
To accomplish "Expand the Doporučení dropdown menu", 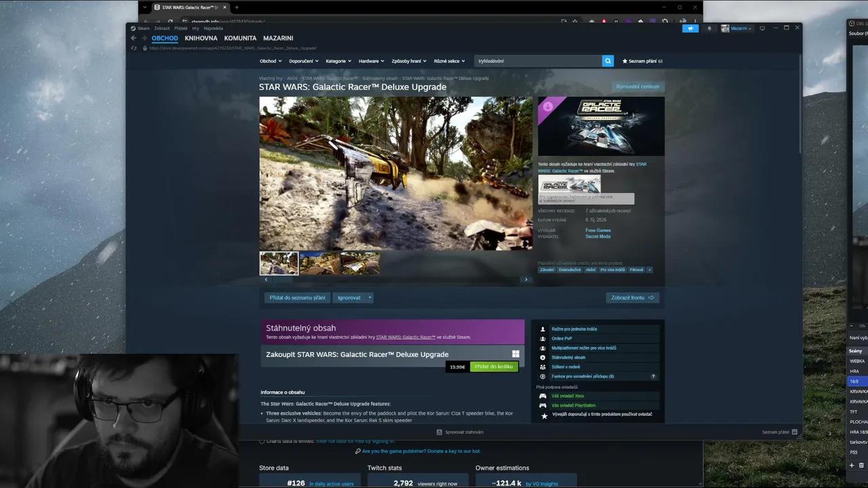I will pos(302,61).
